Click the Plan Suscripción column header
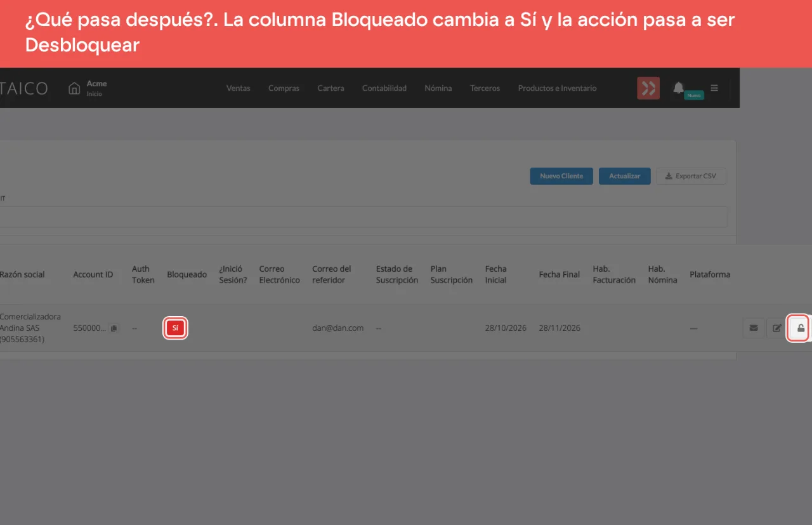The height and width of the screenshot is (525, 812). (x=452, y=274)
